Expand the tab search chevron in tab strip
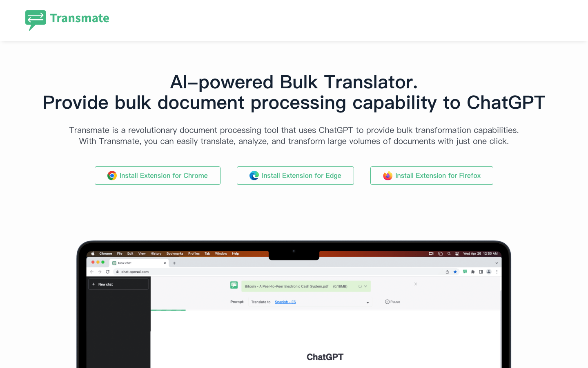The image size is (588, 368). (497, 263)
